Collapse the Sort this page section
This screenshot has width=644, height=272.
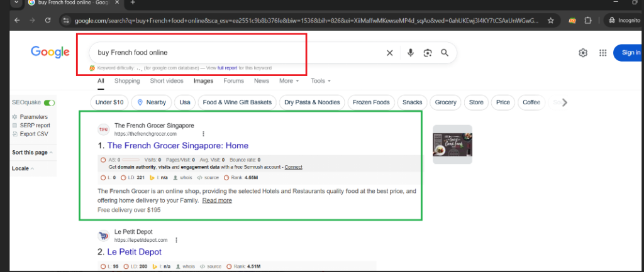[32, 153]
